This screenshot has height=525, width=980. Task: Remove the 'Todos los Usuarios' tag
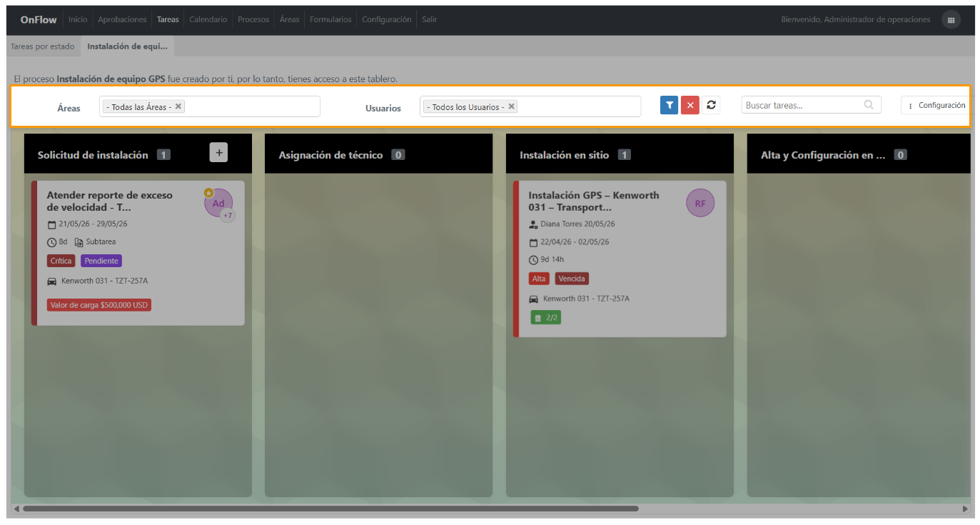click(511, 106)
